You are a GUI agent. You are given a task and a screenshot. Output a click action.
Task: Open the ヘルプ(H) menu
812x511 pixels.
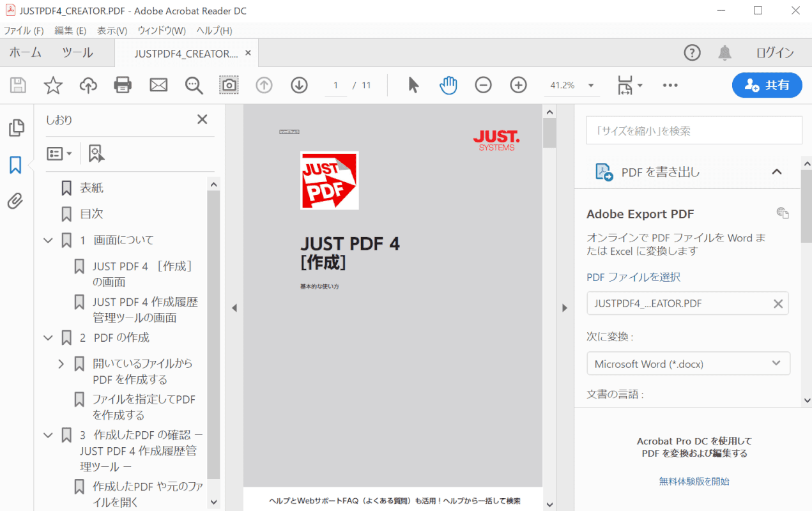(214, 31)
